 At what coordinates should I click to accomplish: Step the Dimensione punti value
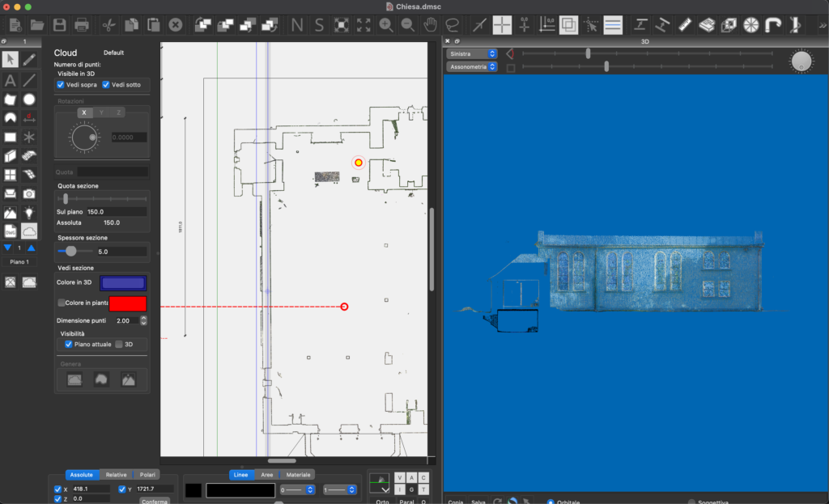[x=143, y=320]
